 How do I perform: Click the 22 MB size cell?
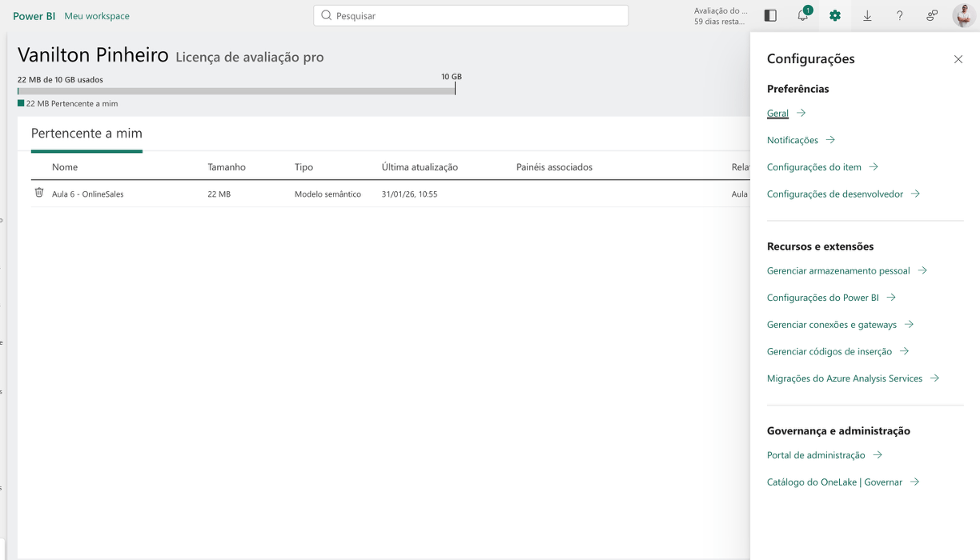click(x=219, y=194)
